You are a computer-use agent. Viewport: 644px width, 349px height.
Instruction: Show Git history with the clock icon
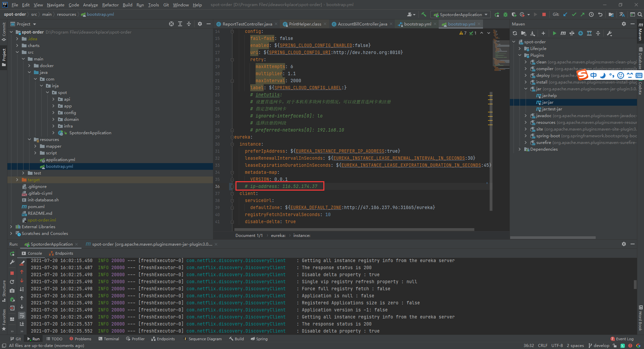click(x=591, y=14)
